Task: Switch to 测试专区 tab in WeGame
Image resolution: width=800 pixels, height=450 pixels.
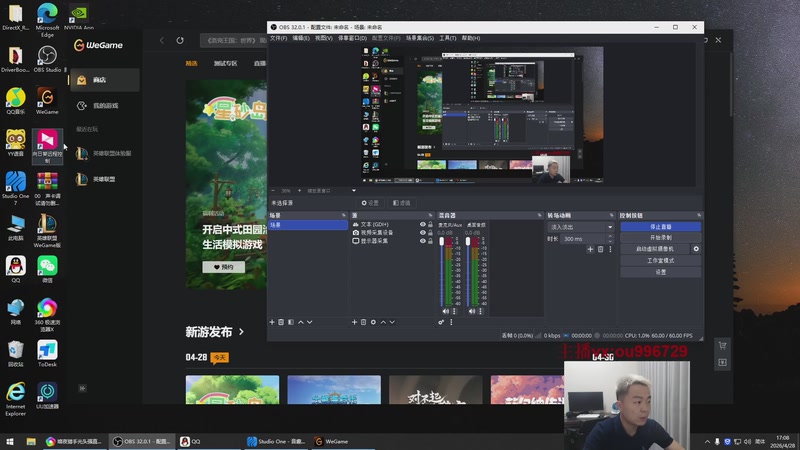Action: (226, 63)
